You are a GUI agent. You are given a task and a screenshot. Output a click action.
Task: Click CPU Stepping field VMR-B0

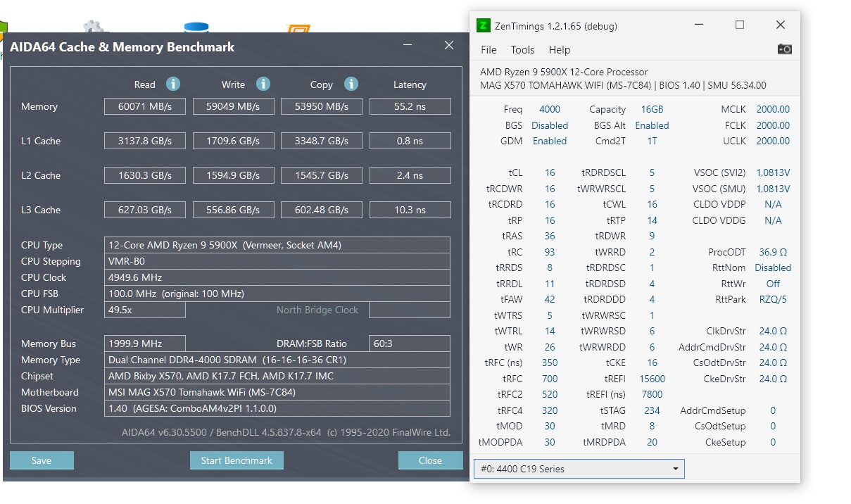pos(277,261)
